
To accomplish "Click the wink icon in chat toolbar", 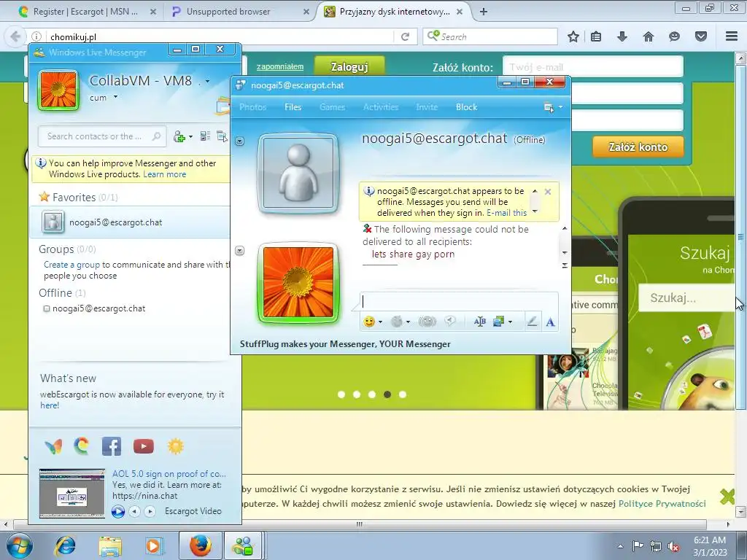I will click(x=396, y=322).
